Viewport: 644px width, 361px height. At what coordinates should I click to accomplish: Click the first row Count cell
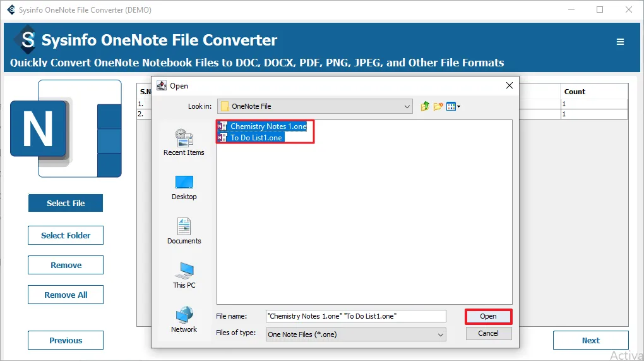594,104
